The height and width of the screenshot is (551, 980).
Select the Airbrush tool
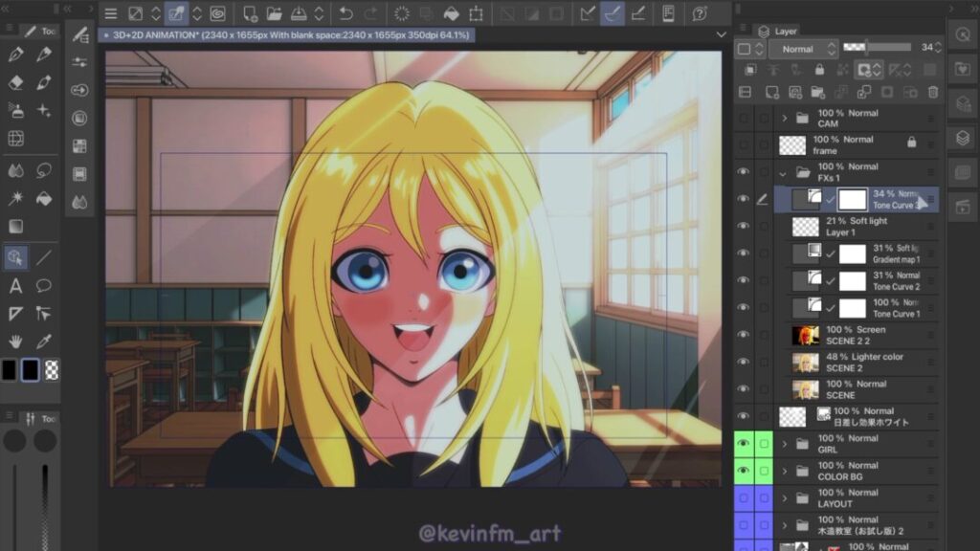(x=15, y=111)
